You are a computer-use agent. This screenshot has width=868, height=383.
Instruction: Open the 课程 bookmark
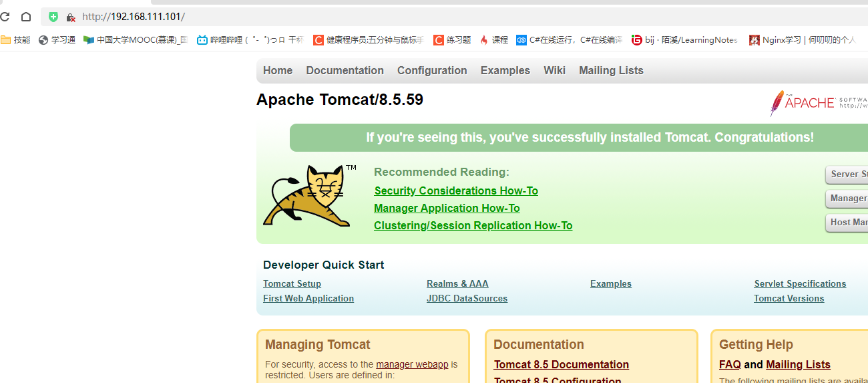(493, 40)
